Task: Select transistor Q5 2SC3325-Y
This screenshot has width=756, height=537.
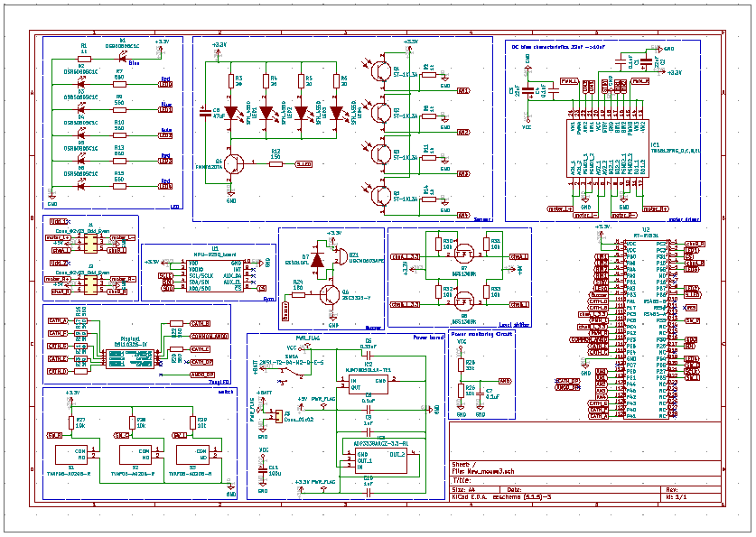Action: coord(330,295)
